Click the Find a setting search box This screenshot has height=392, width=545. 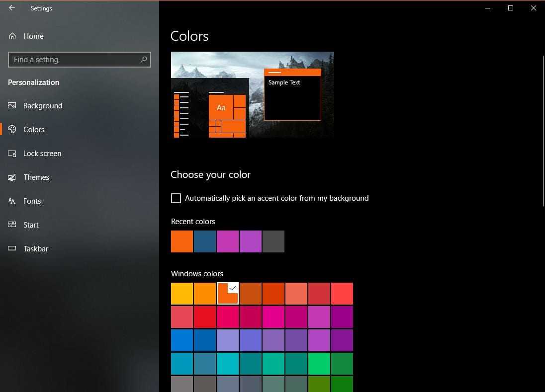[x=75, y=60]
